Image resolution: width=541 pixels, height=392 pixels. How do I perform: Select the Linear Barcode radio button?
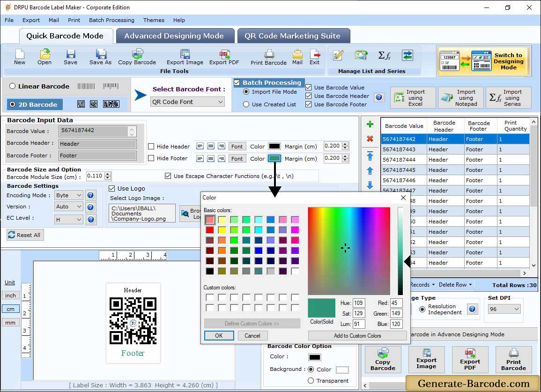click(x=13, y=86)
